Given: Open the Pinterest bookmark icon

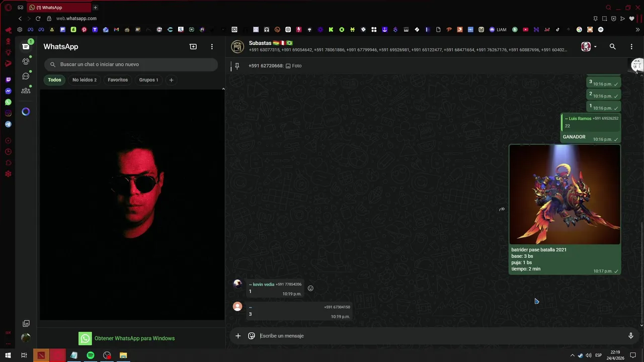Looking at the screenshot, I should (84, 30).
